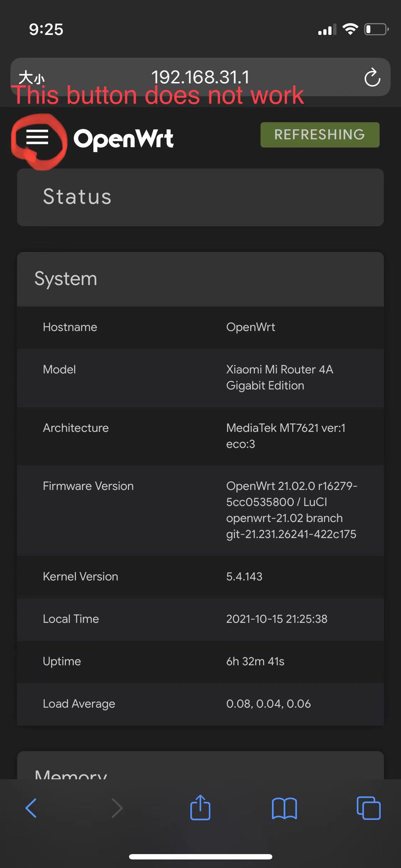Click the Firmware Version value text
Screen dimensions: 401x868
pos(292,510)
